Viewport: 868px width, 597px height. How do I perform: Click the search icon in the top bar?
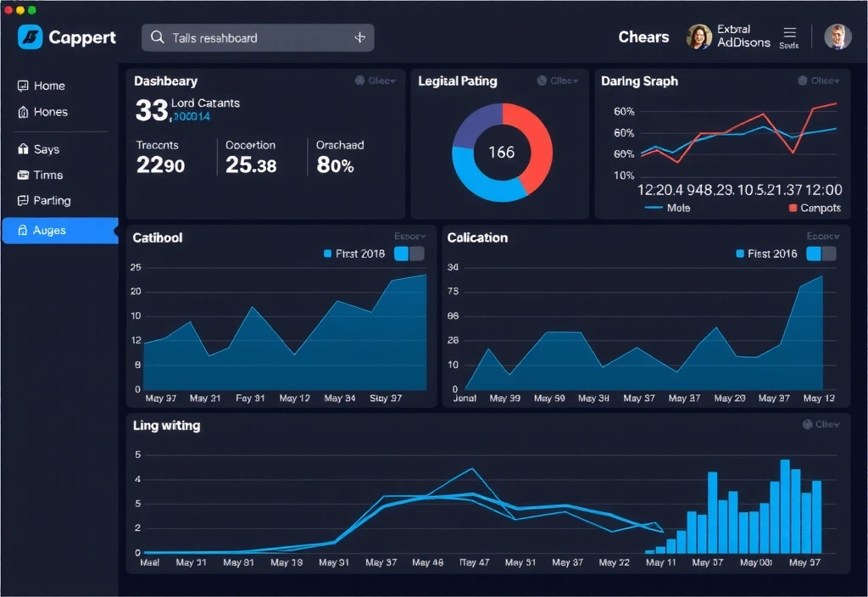(x=156, y=37)
